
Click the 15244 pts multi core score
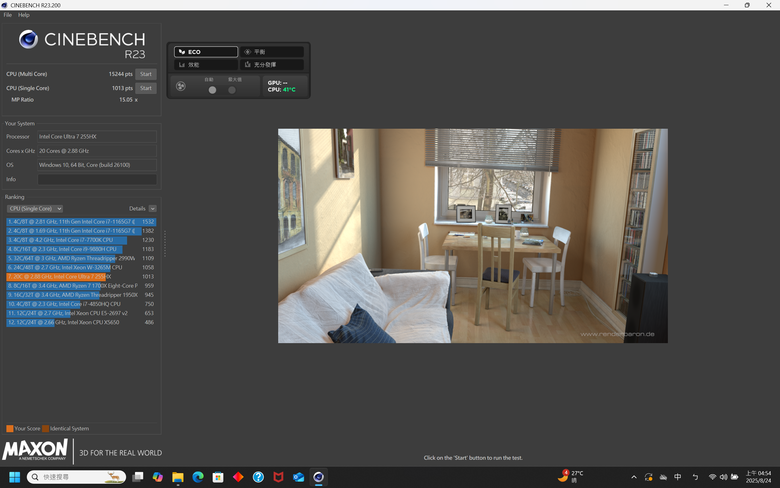click(120, 74)
